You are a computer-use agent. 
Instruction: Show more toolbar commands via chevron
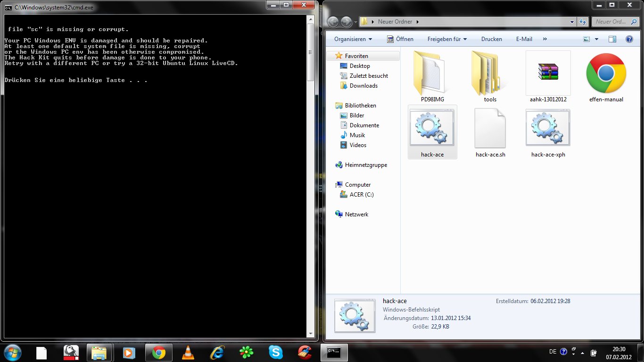coord(545,39)
